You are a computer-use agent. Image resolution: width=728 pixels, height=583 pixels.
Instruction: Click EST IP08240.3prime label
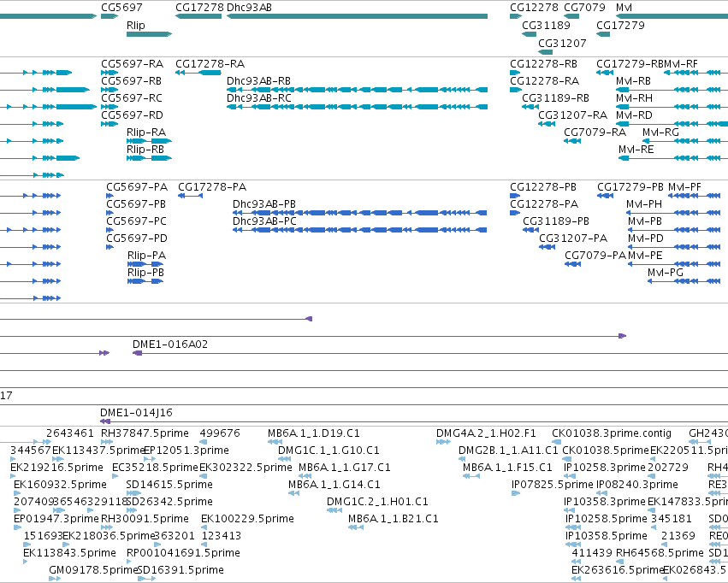637,485
